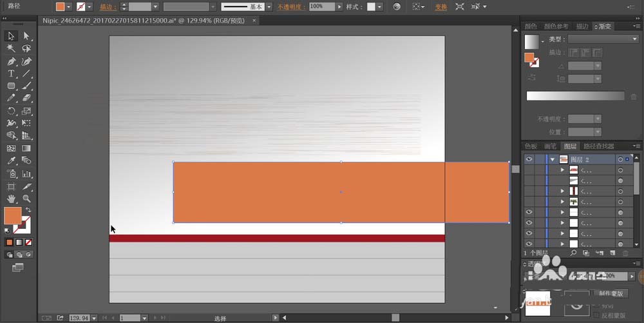This screenshot has width=644, height=323.
Task: Select the Column Graph tool
Action: tap(26, 174)
